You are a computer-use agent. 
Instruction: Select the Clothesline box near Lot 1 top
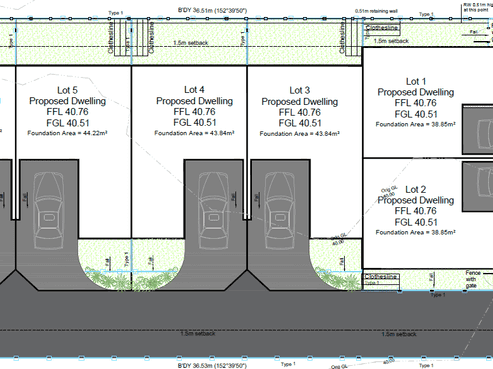(x=382, y=27)
